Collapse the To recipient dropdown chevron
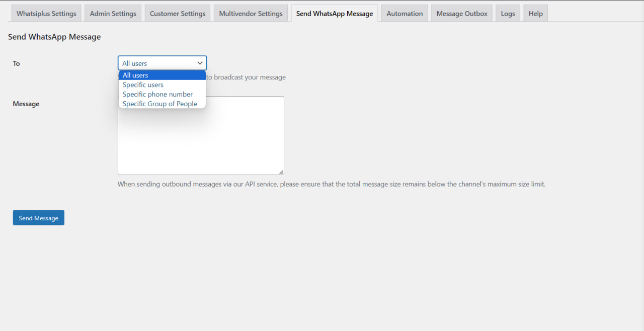 click(x=200, y=62)
